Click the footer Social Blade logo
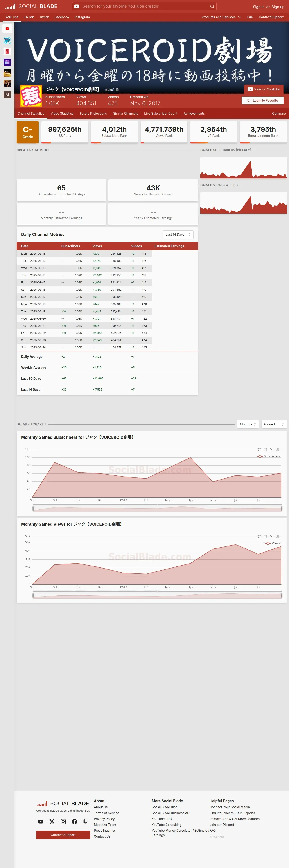This screenshot has width=289, height=868. 63,804
